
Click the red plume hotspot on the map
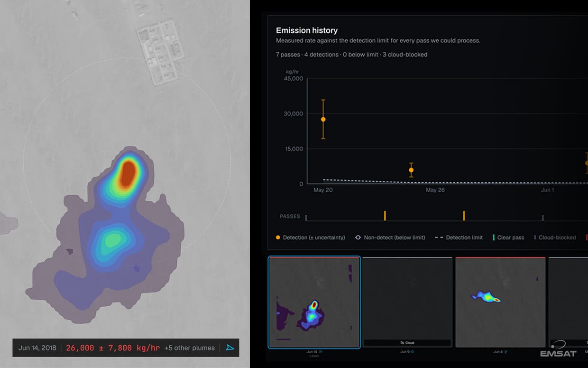128,174
